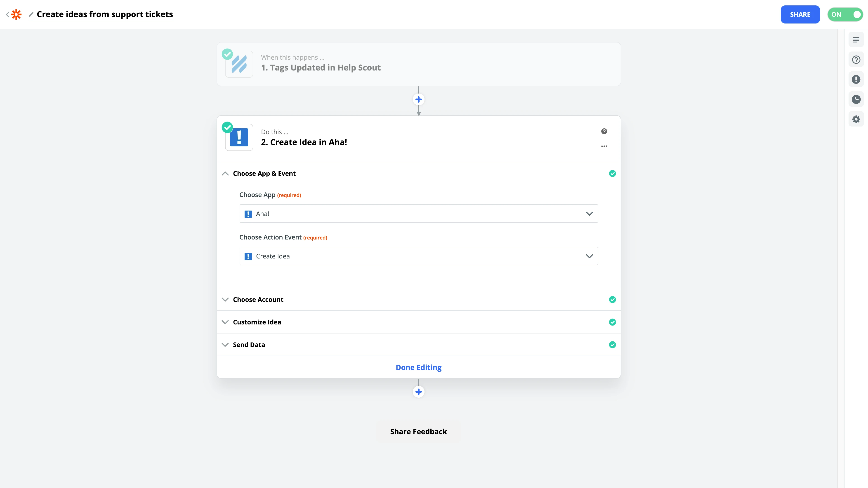The width and height of the screenshot is (868, 488).
Task: Open the Choose App dropdown showing Aha!
Action: point(418,213)
